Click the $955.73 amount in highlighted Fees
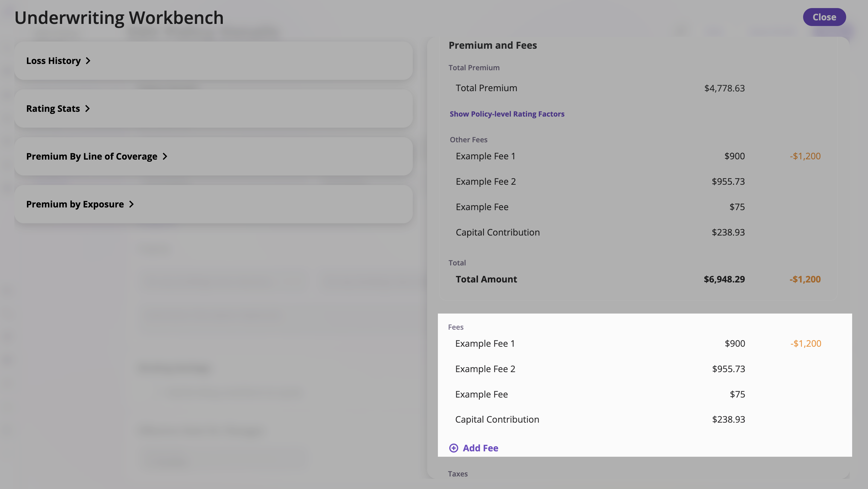This screenshot has height=489, width=868. 728,369
